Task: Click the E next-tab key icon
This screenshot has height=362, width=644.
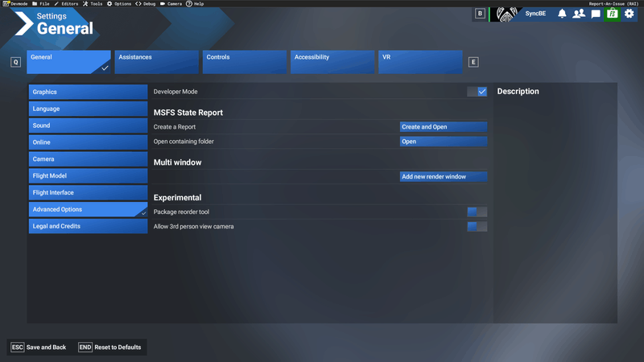Action: [x=473, y=62]
